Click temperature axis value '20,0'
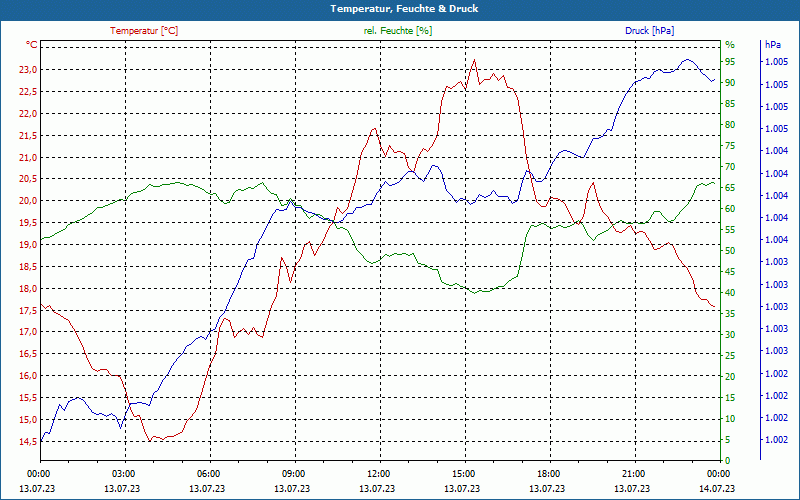This screenshot has height=500, width=800. click(28, 201)
